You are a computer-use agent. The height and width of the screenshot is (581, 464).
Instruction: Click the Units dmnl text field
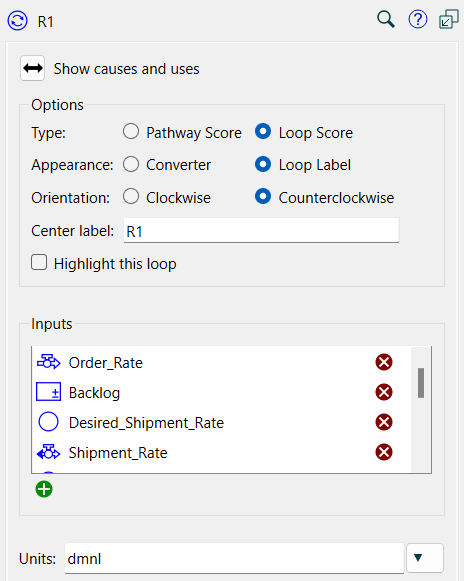tap(234, 558)
